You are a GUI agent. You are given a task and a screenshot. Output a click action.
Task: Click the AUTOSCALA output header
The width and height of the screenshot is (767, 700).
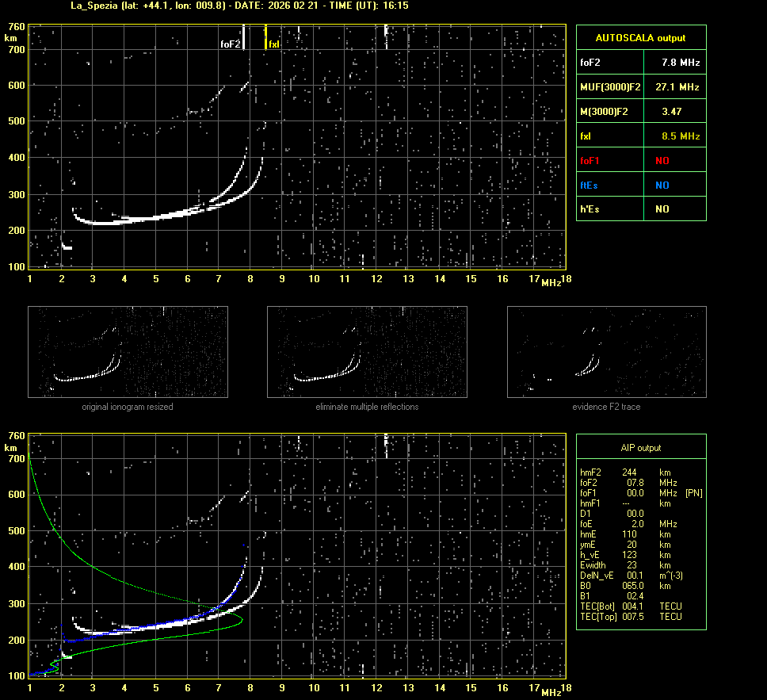(x=640, y=37)
